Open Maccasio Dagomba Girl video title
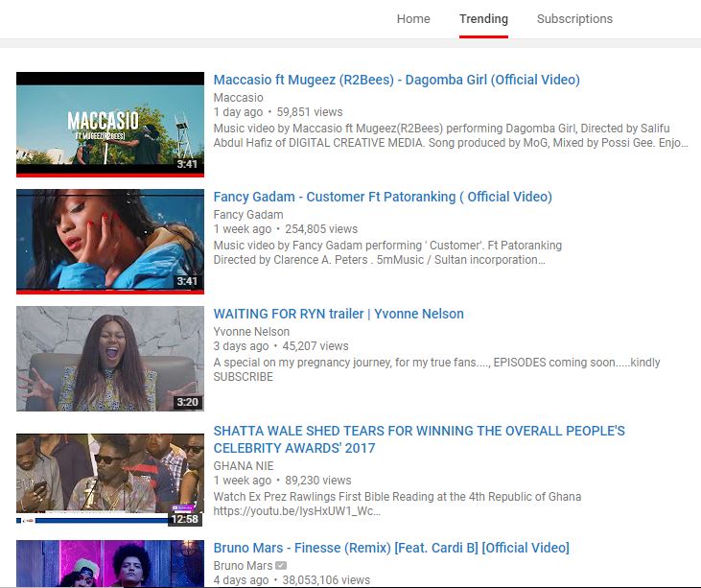The height and width of the screenshot is (588, 701). (397, 80)
